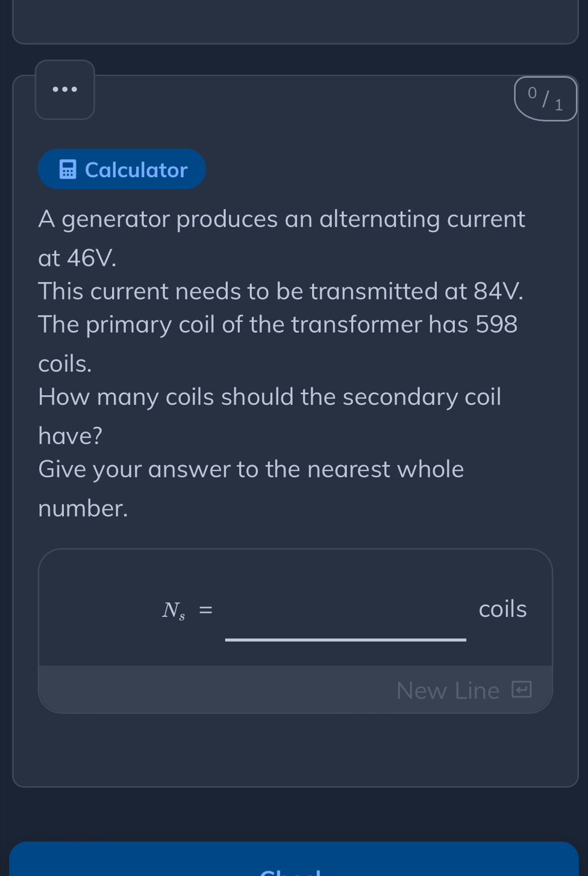The height and width of the screenshot is (876, 588).
Task: Open the three-dot options menu
Action: point(65,90)
